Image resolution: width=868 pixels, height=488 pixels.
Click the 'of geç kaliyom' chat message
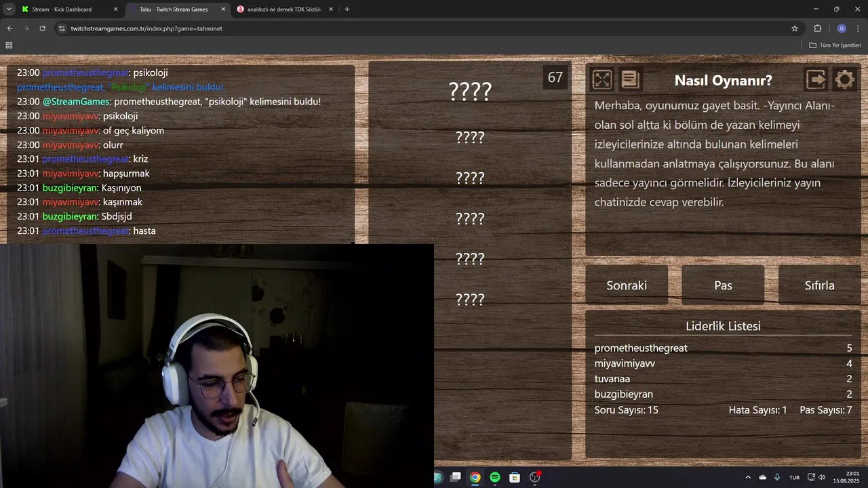(x=134, y=130)
